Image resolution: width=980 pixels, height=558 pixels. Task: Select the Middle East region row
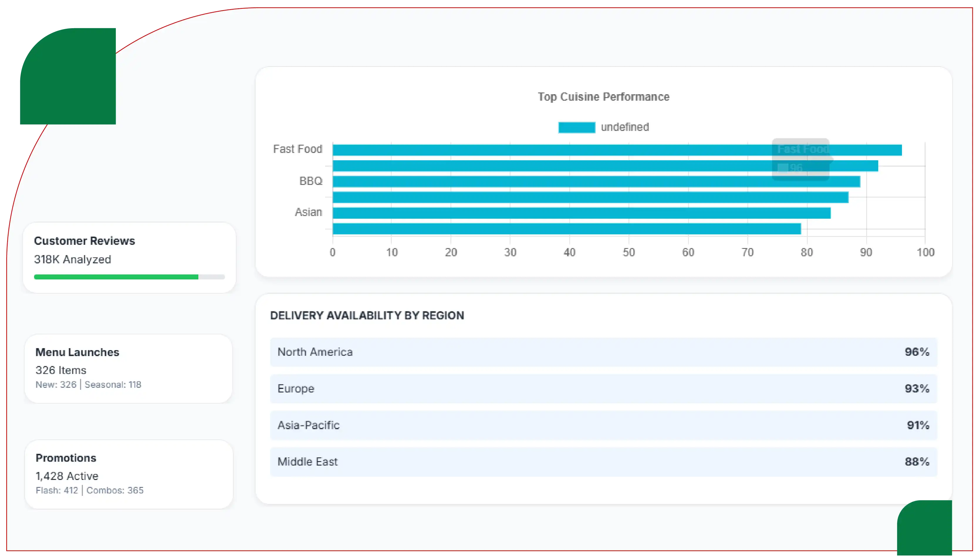[604, 462]
